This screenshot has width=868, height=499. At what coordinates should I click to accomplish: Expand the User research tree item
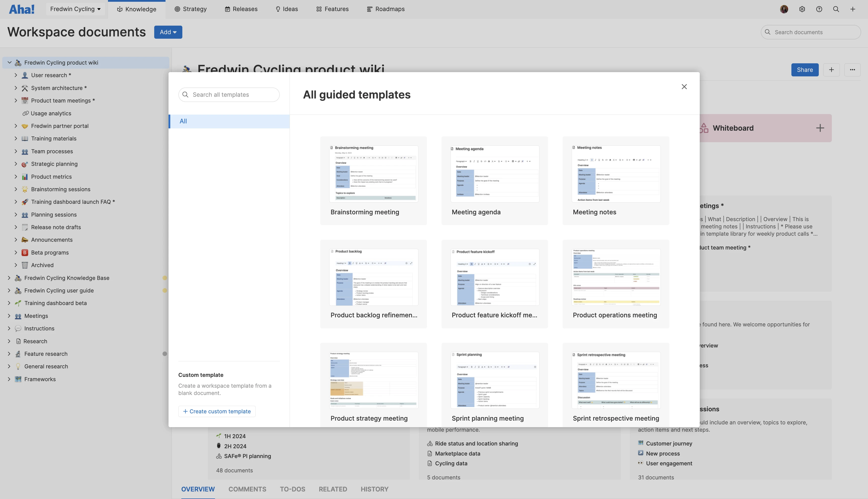point(16,75)
